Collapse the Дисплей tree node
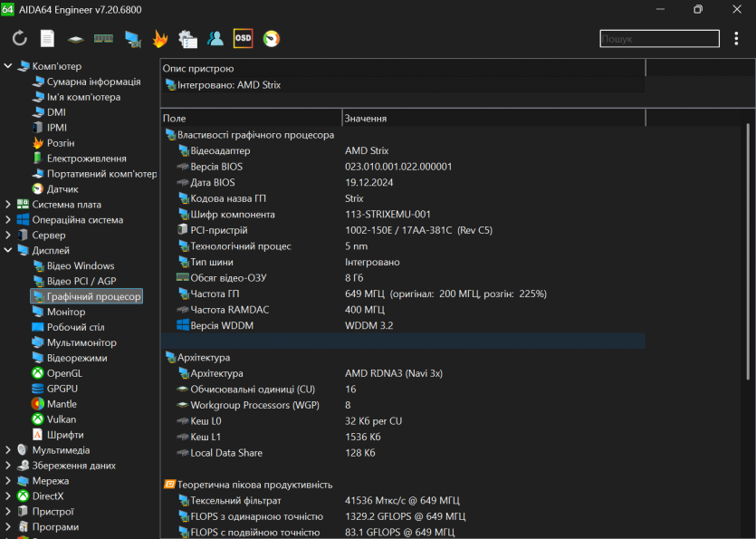Image resolution: width=756 pixels, height=539 pixels. pyautogui.click(x=9, y=251)
